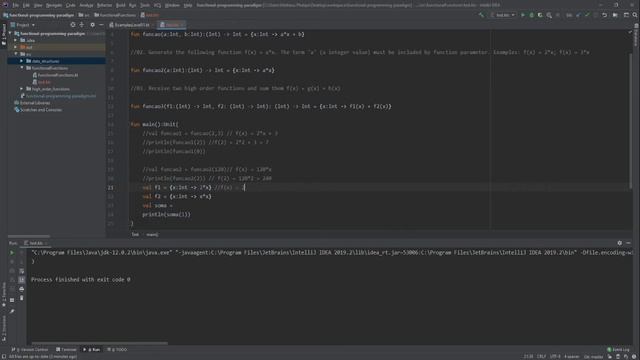This screenshot has height=360, width=640.
Task: Open the Project Structure icon in the toolbar
Action: coord(615,15)
